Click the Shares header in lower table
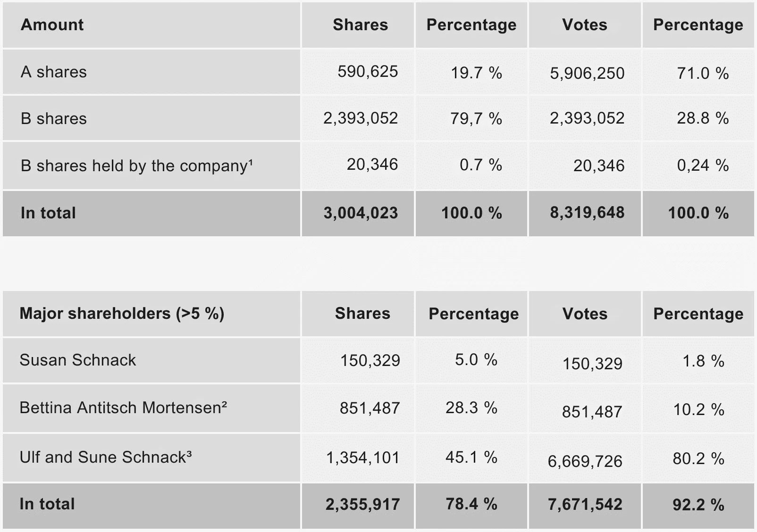Viewport: 757px width, 532px height. click(x=362, y=314)
